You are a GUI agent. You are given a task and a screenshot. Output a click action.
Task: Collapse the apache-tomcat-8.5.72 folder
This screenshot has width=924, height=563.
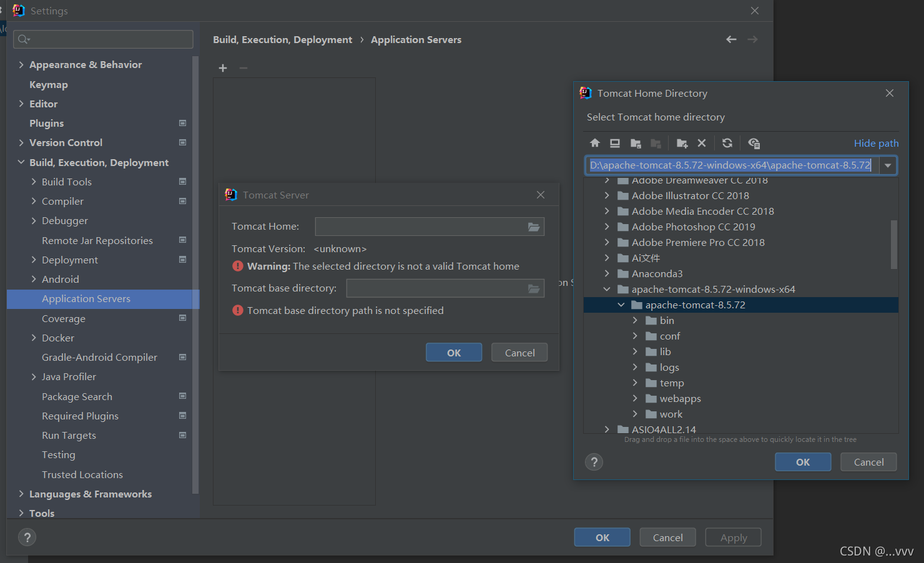621,305
